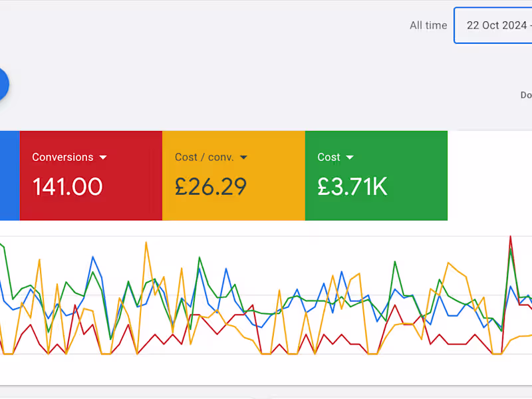Click the empty white area right of Cost card

(489, 176)
